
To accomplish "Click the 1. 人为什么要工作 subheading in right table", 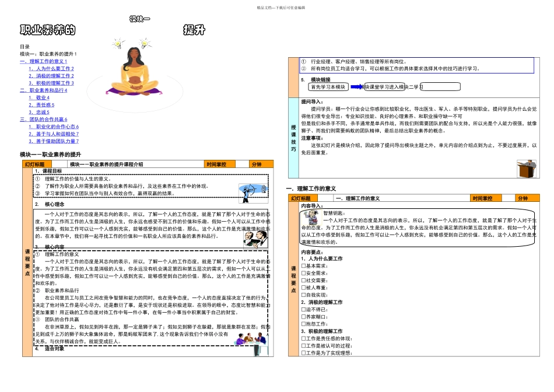I will (321, 259).
